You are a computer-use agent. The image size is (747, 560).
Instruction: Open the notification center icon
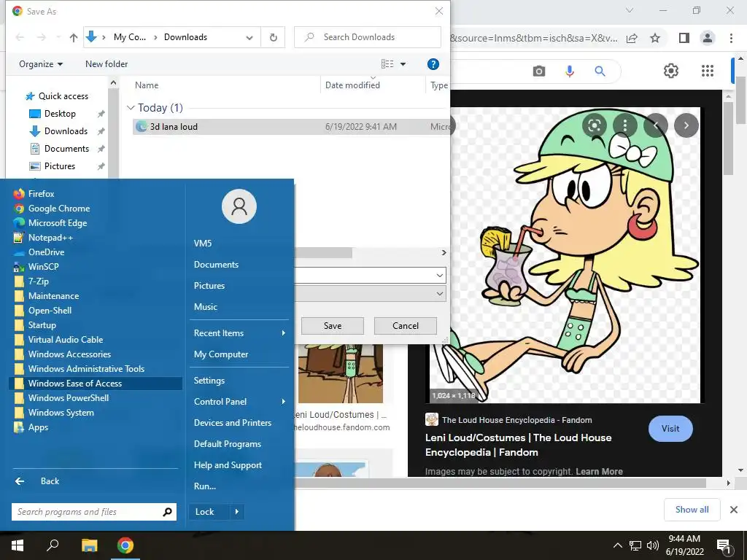click(724, 546)
